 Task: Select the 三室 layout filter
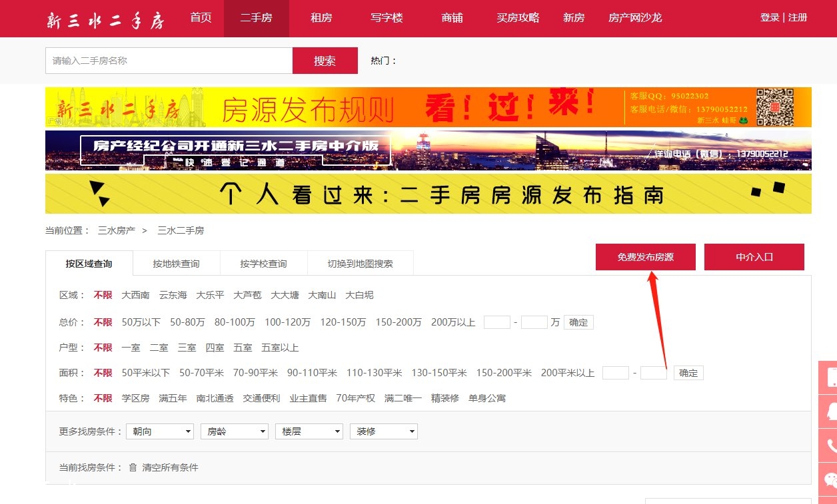point(187,348)
